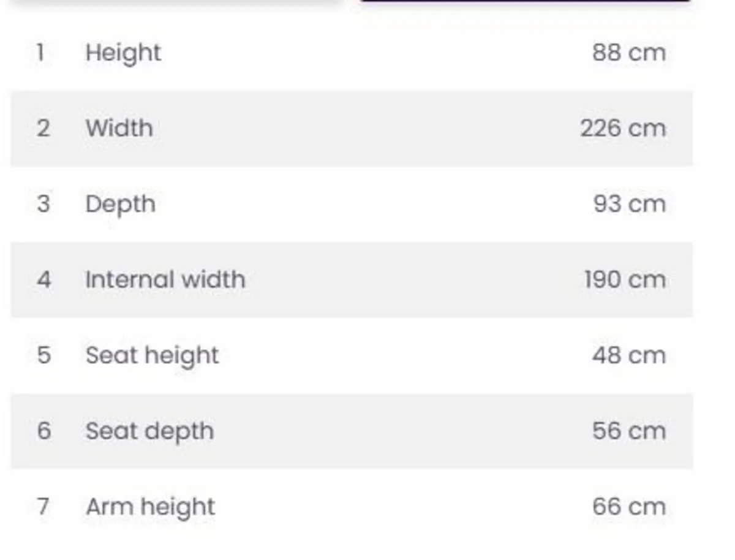
Task: Click the Seat depth label
Action: (x=149, y=431)
